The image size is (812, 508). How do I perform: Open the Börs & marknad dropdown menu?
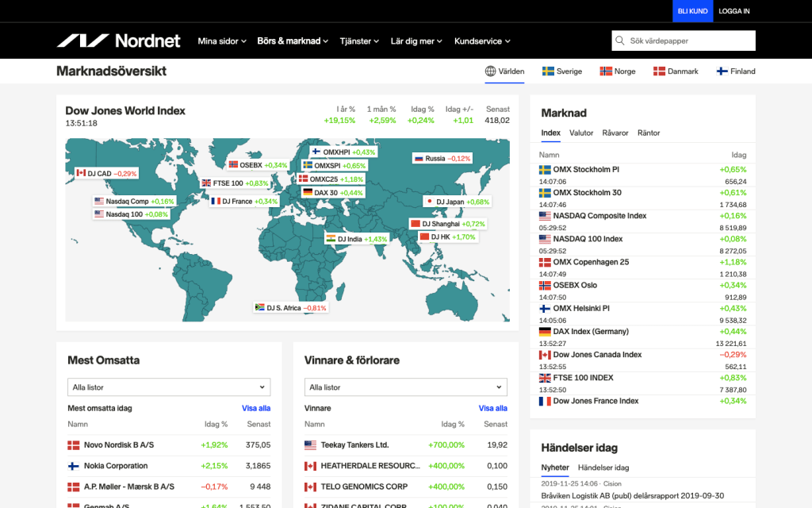pos(293,41)
